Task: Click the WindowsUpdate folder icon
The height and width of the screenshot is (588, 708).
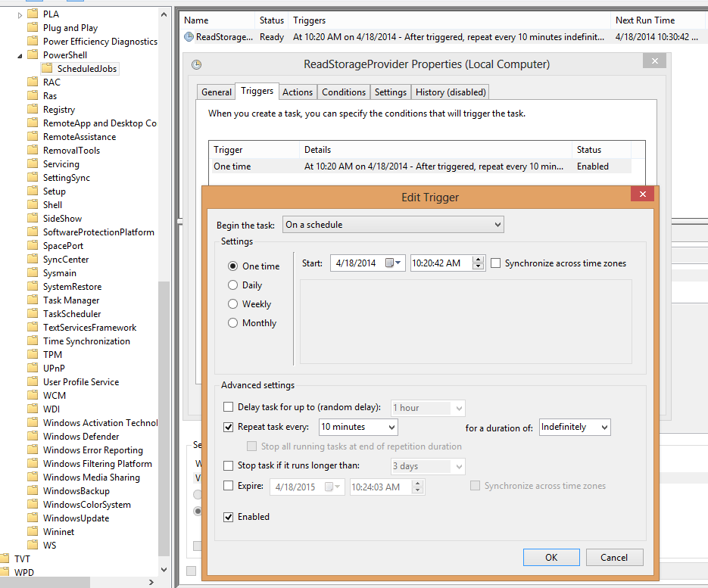Action: (x=32, y=518)
